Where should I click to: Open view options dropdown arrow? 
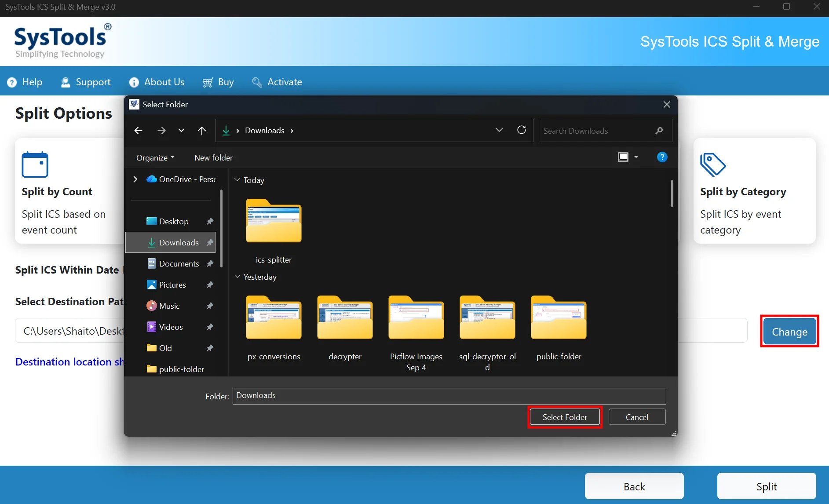(x=636, y=157)
